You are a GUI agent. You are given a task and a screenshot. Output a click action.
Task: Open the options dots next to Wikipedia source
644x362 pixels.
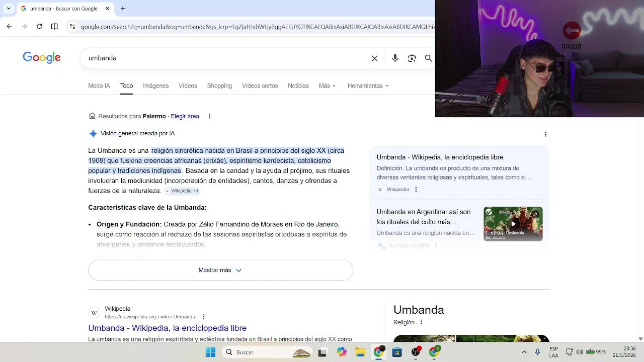[x=416, y=190]
